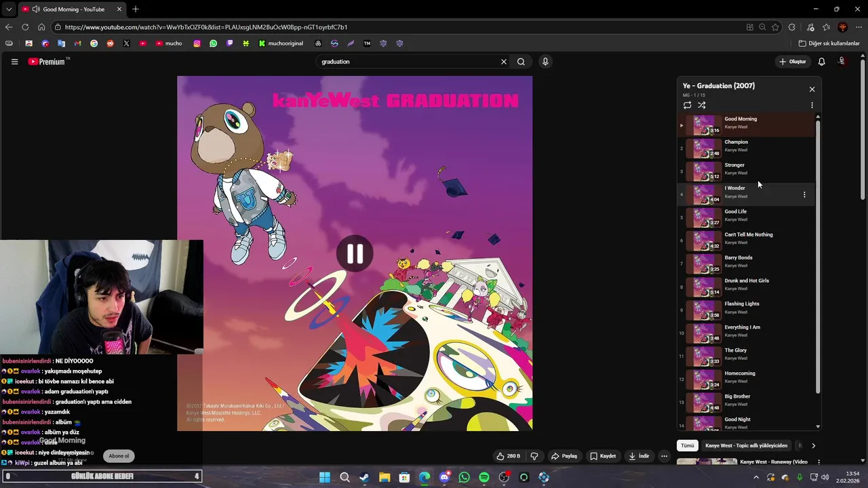This screenshot has width=868, height=488.
Task: Open Windows Start menu
Action: point(325,477)
